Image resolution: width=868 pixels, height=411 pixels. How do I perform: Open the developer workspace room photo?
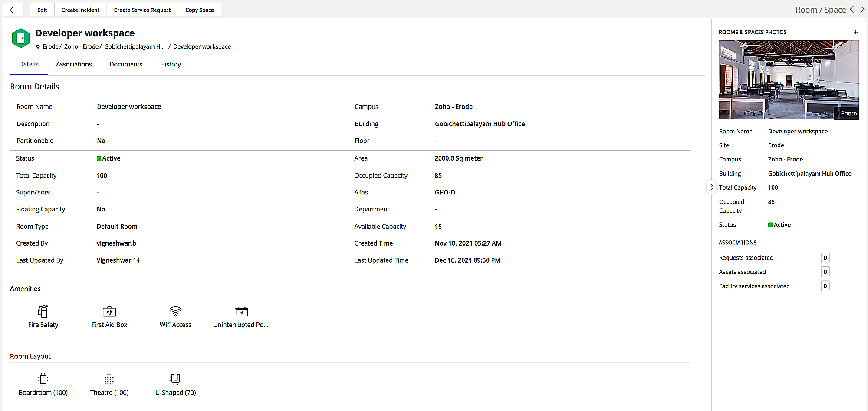click(788, 80)
